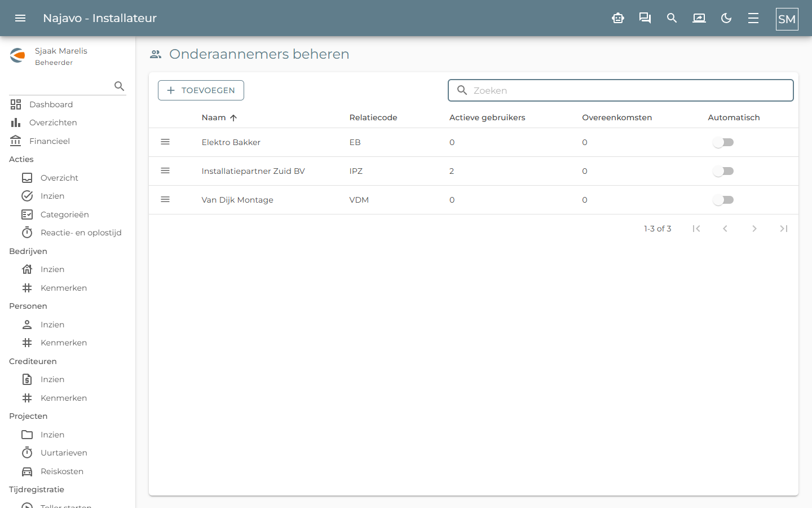Viewport: 812px width, 508px height.
Task: Open the row menu for Van Dijk Montage
Action: 165,200
